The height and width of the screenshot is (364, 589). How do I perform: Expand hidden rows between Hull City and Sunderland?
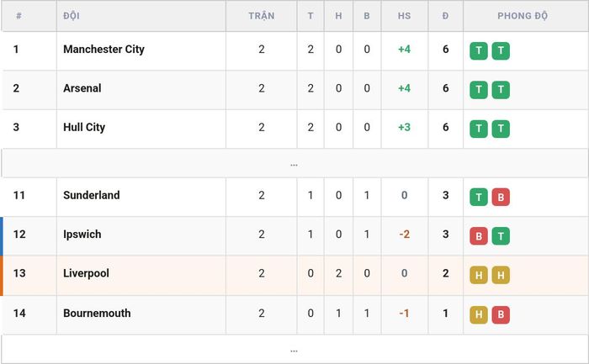coord(294,164)
